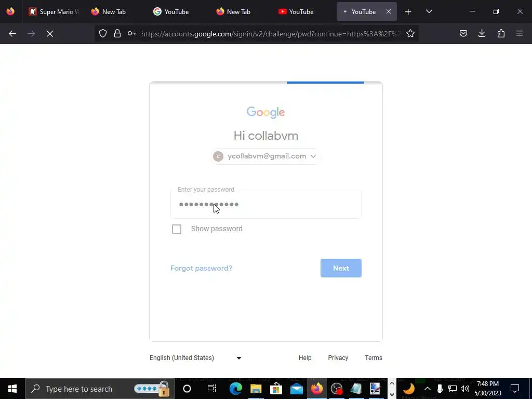Switch to the second New Tab
The width and height of the screenshot is (532, 399).
[238, 11]
